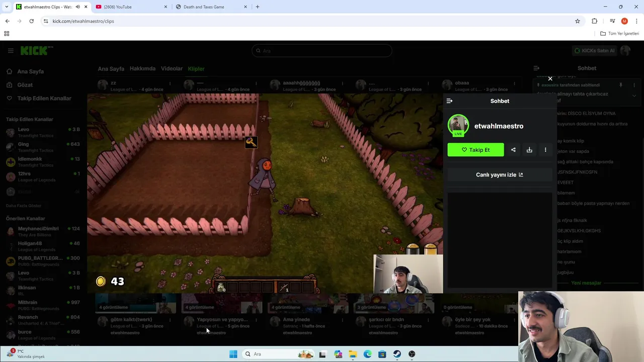Download the clip using the download icon
The width and height of the screenshot is (644, 362).
[x=529, y=150]
